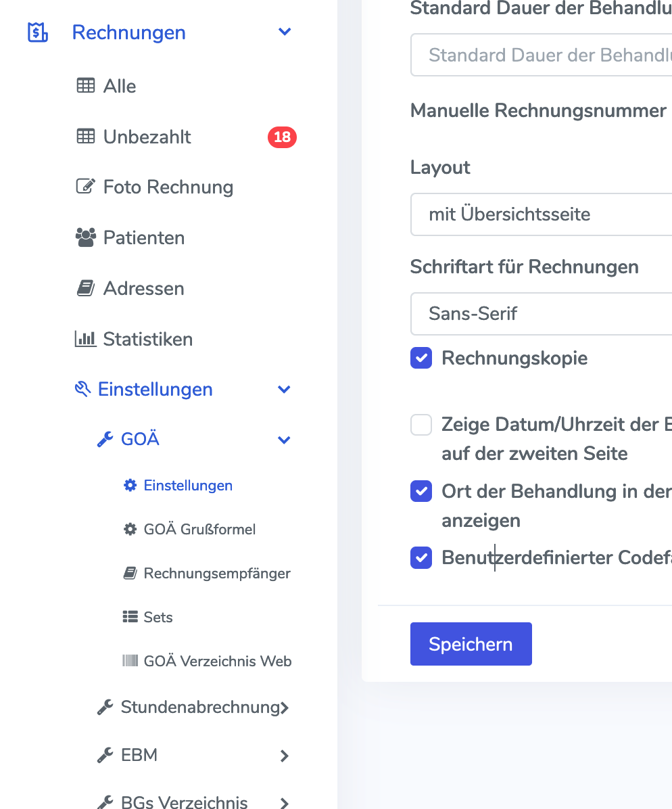Expand the EBM submenu arrow
The image size is (672, 809).
click(285, 756)
